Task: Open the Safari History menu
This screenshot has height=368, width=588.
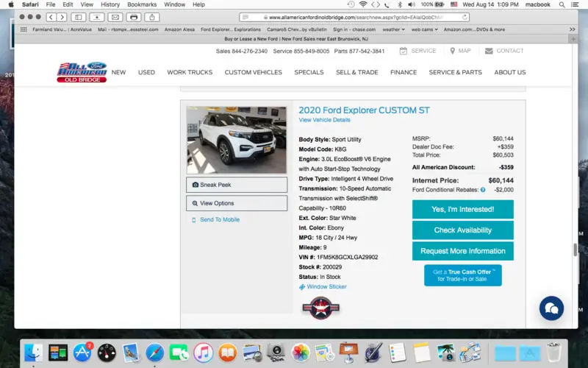Action: coord(110,4)
